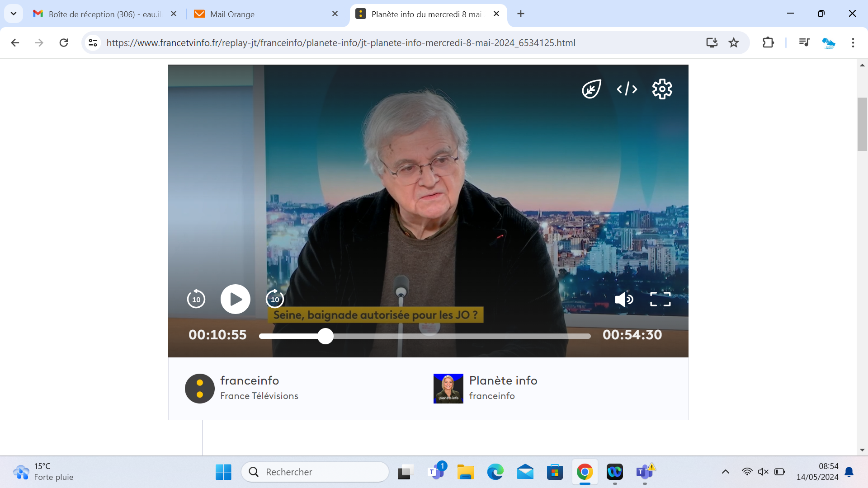Click the Planète info show thumbnail

click(x=448, y=389)
